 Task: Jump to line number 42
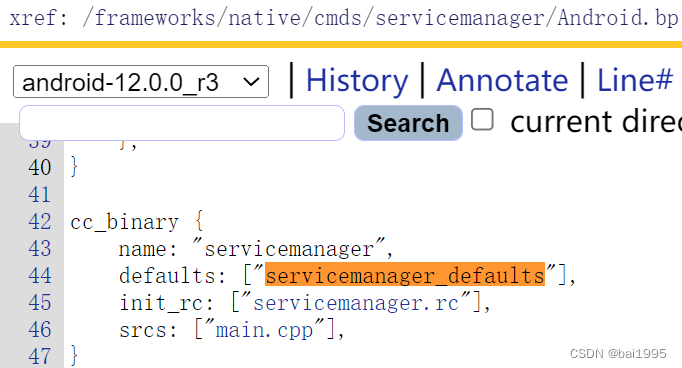click(40, 221)
